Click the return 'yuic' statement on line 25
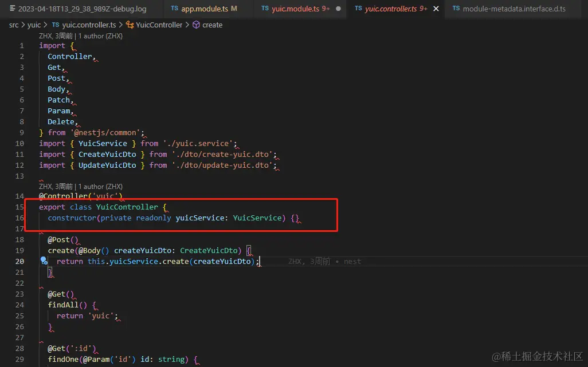 click(87, 315)
